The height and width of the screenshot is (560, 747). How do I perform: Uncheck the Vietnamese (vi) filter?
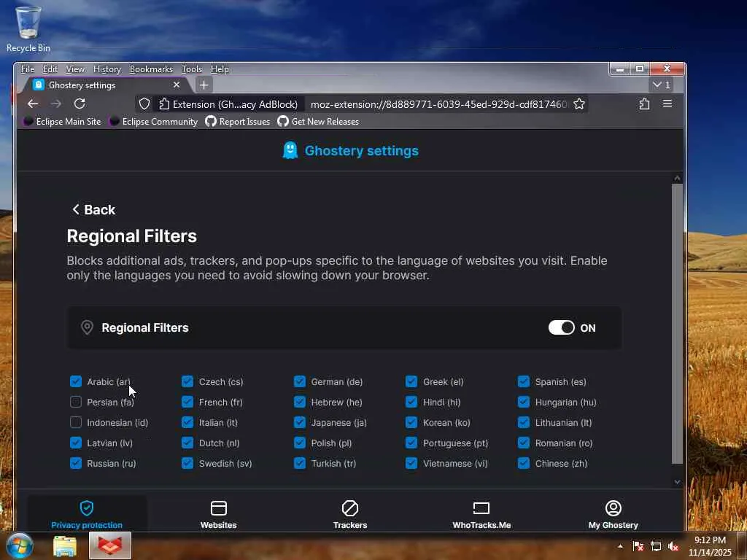(x=411, y=463)
